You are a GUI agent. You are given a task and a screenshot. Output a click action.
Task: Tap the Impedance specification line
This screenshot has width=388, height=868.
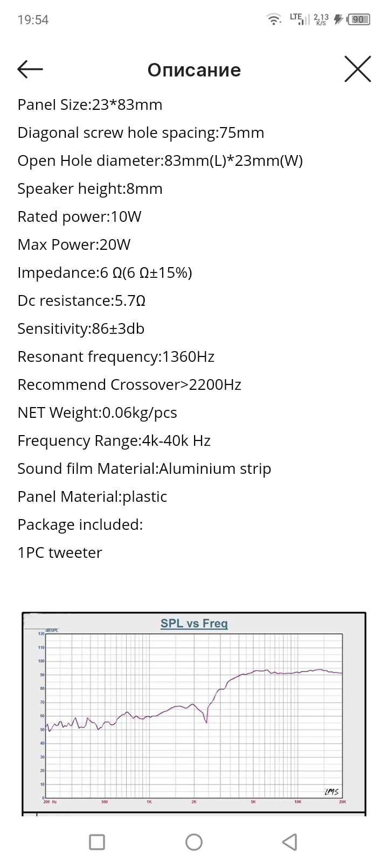click(105, 272)
